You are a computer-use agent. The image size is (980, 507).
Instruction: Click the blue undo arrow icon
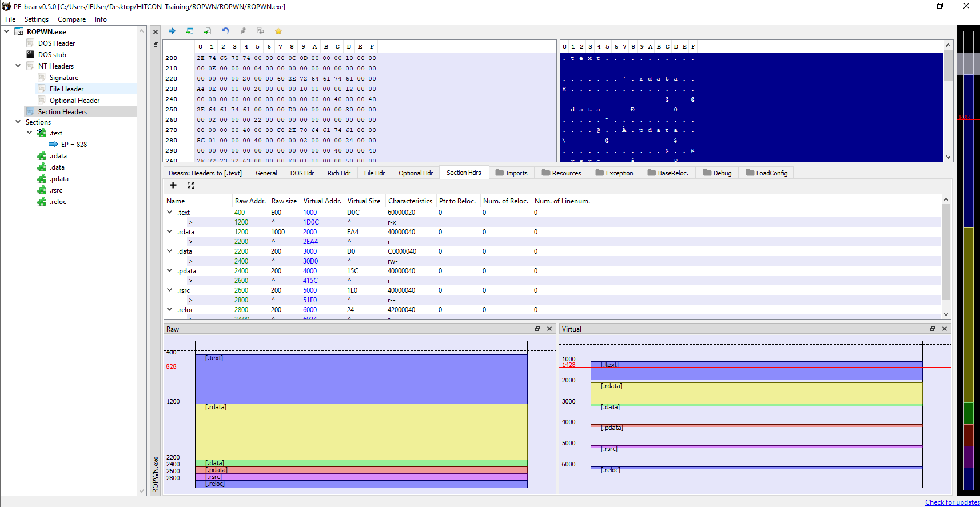[225, 31]
